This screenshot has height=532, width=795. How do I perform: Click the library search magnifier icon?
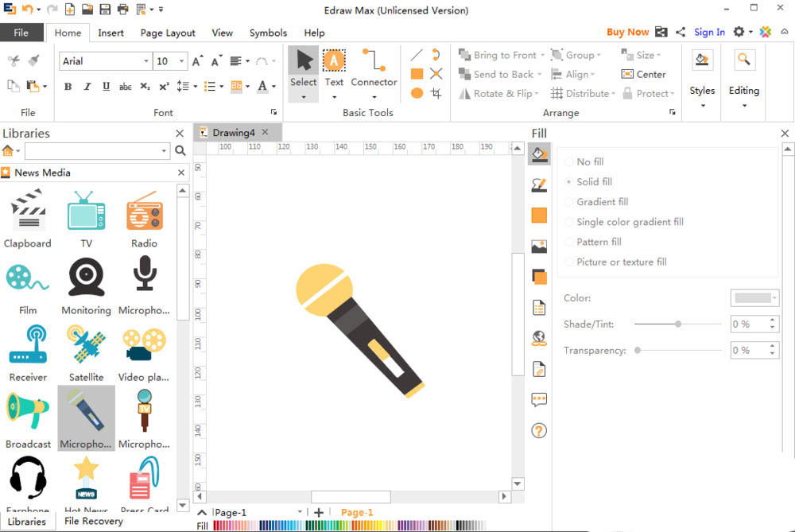pos(180,150)
